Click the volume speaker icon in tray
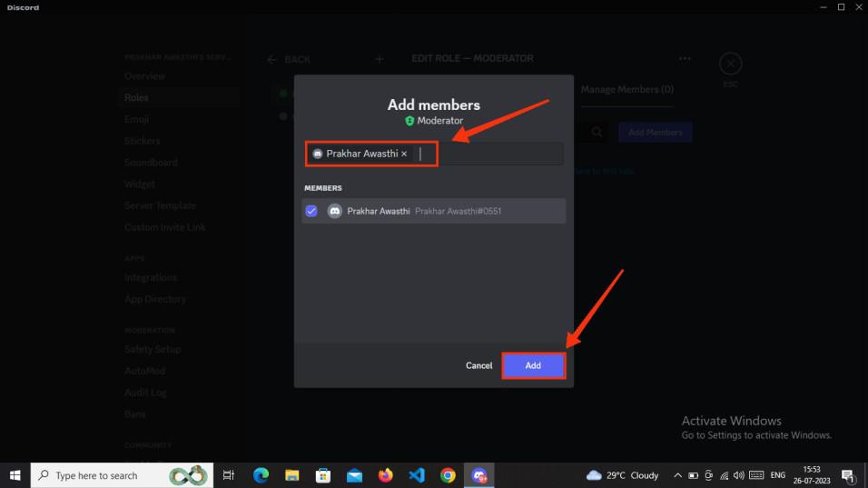 click(738, 475)
